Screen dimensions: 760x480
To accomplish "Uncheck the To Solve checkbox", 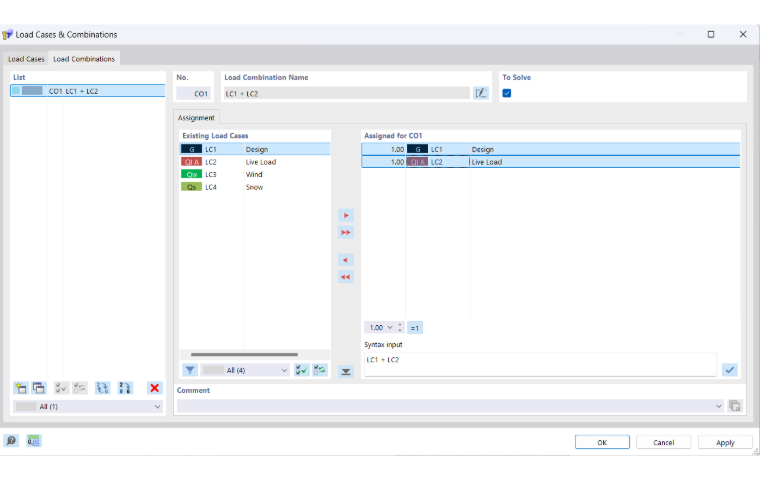I will pyautogui.click(x=507, y=93).
